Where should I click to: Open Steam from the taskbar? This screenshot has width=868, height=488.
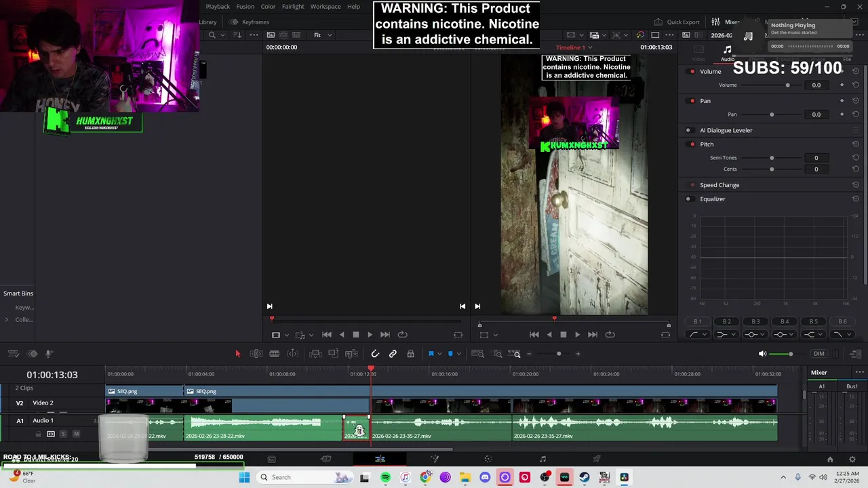[x=585, y=477]
